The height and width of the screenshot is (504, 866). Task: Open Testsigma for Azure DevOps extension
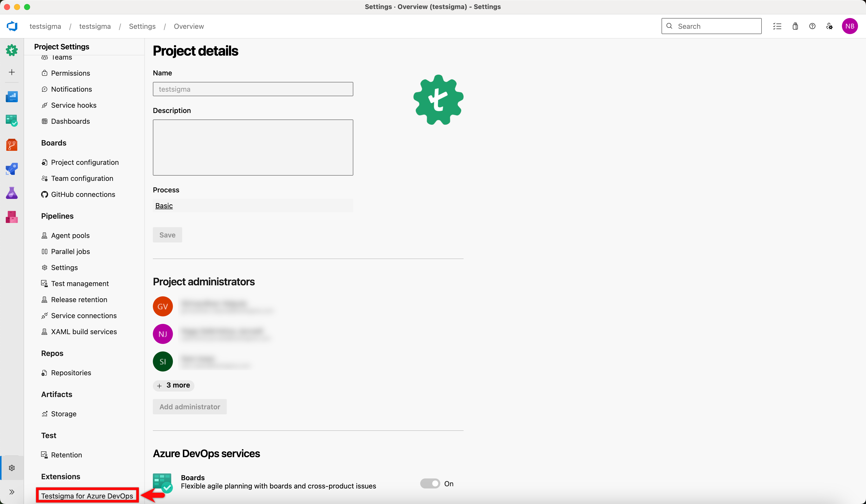pyautogui.click(x=87, y=496)
